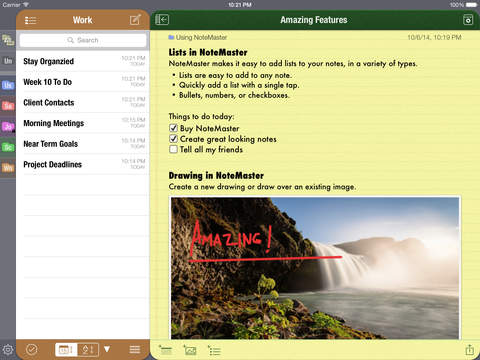Open the list options icon in Work header
This screenshot has width=480, height=360.
point(30,20)
